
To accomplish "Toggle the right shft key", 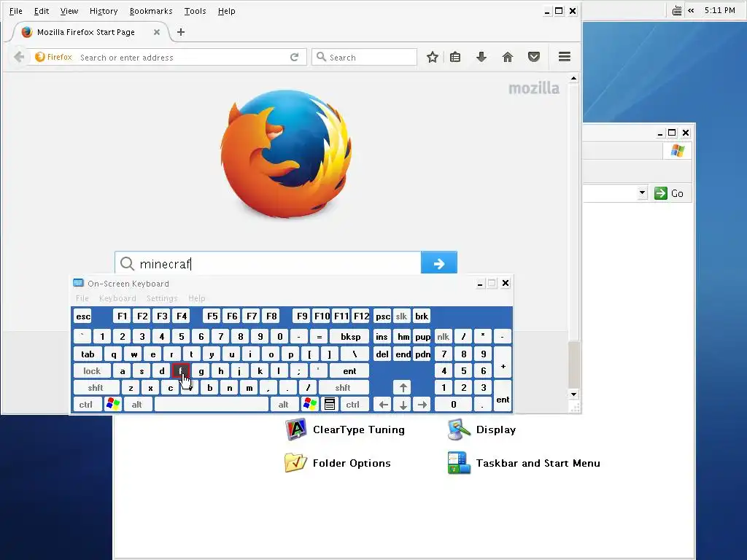I will coord(343,388).
